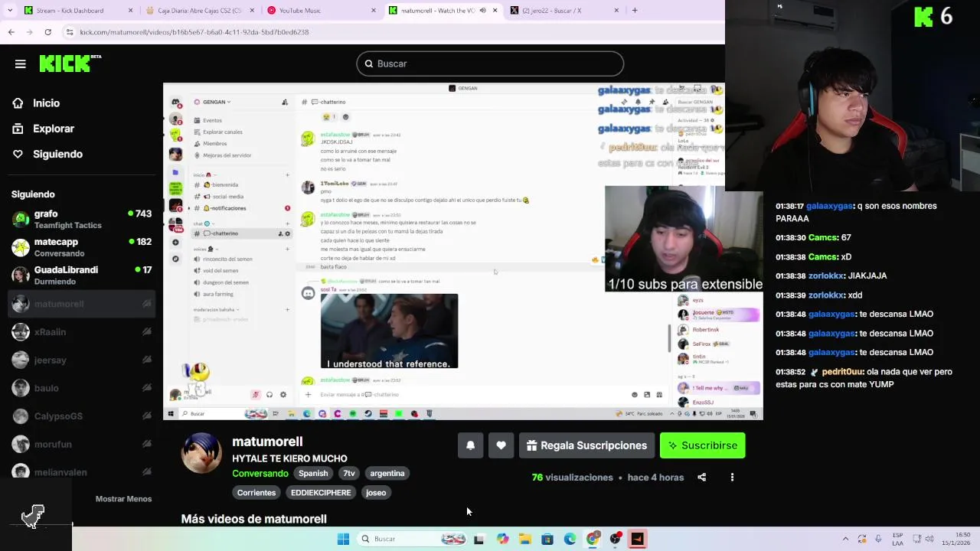Viewport: 980px width, 551px height.
Task: Collapse list with Mostrar Menos
Action: click(x=123, y=499)
